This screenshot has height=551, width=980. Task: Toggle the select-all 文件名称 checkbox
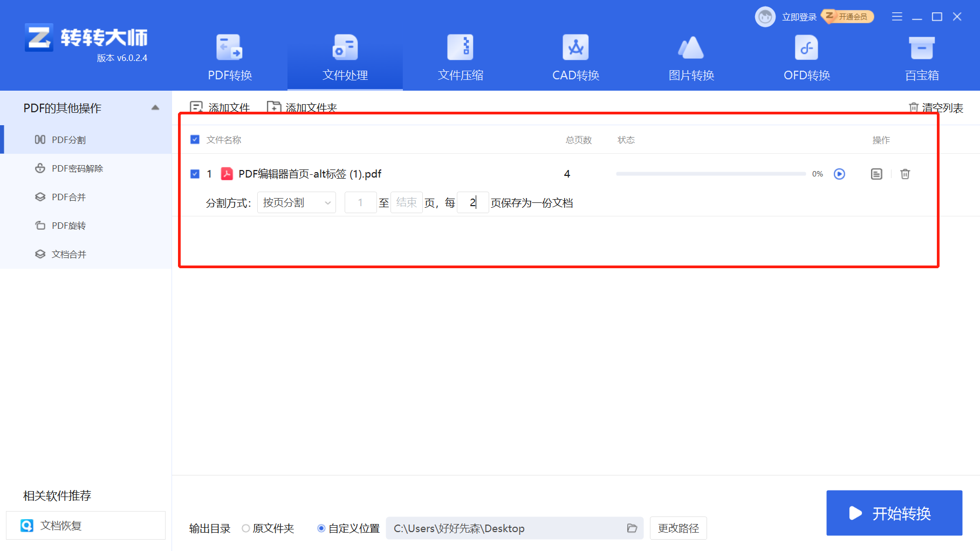click(195, 140)
